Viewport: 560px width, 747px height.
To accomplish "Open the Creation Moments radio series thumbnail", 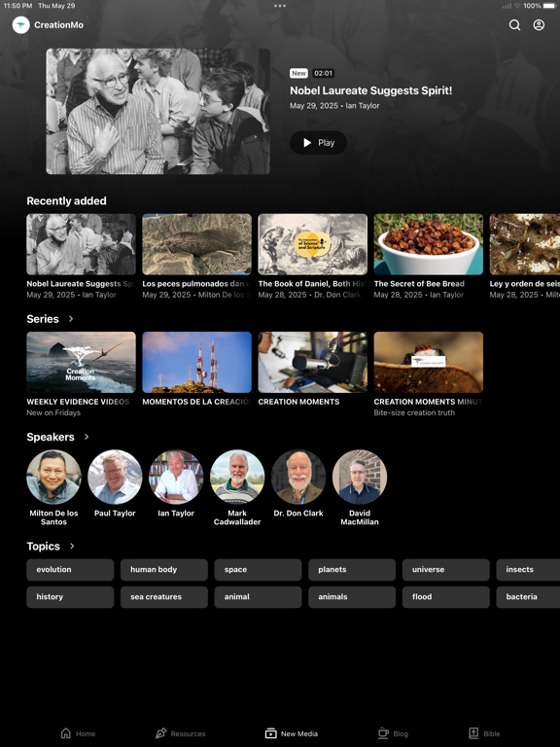I will pos(312,362).
